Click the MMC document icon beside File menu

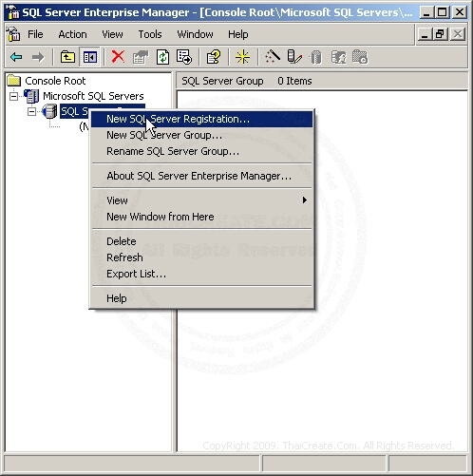tap(13, 34)
